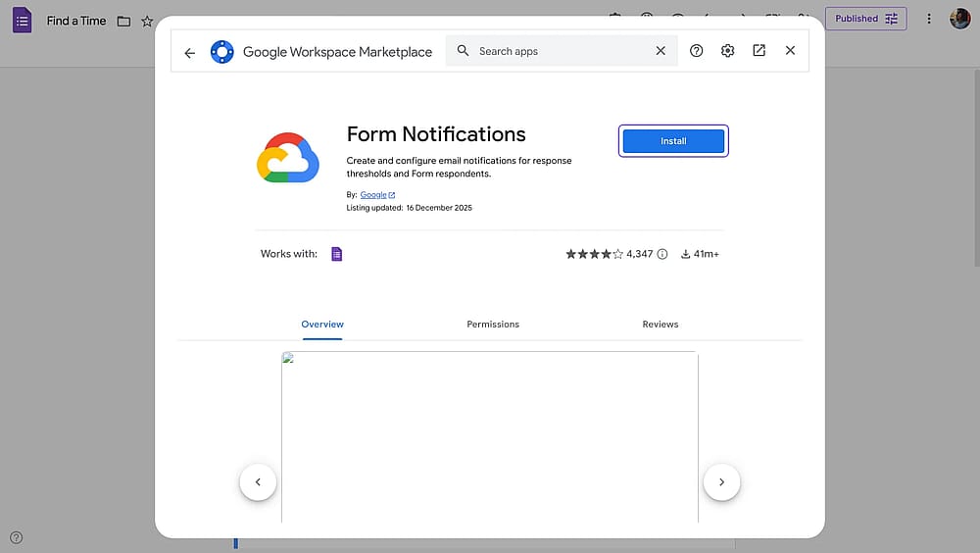Click the rating info icon
Viewport: 980px width, 553px height.
coord(662,254)
